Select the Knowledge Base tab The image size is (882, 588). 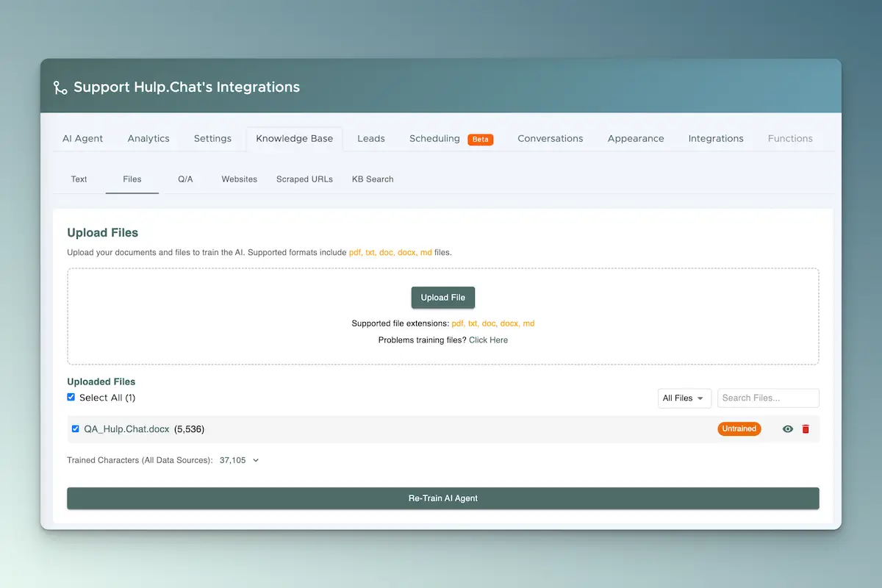pyautogui.click(x=294, y=138)
